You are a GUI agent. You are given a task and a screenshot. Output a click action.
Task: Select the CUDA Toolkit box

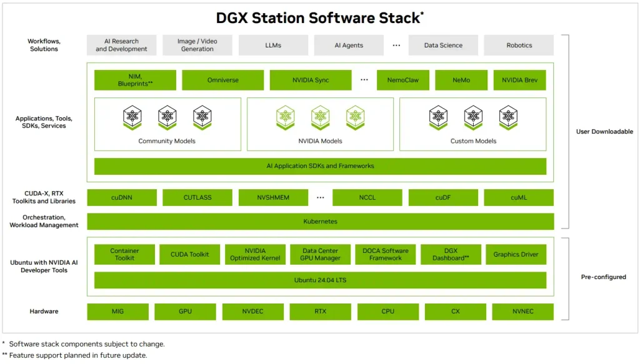point(190,254)
